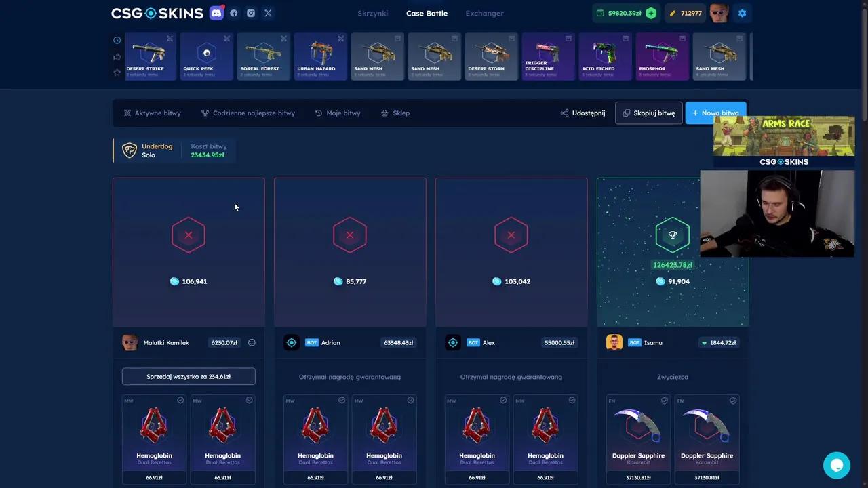Viewport: 868px width, 488px height.
Task: Click Sprzedaj wszystko za 234.61zł
Action: click(189, 376)
